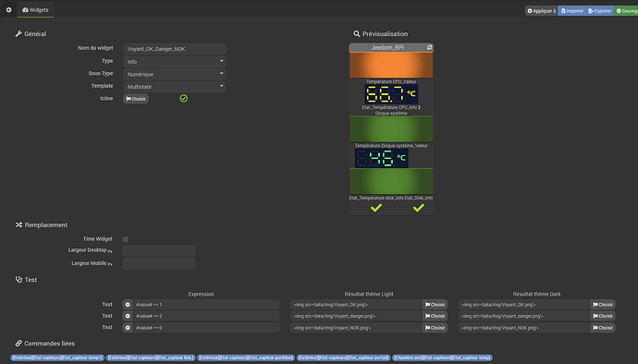
Task: Edit Dark theme result Voyant_OK.png field
Action: pos(524,305)
